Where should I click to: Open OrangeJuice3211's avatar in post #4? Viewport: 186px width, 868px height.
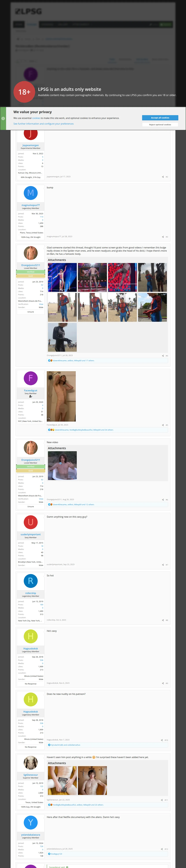coord(30,253)
